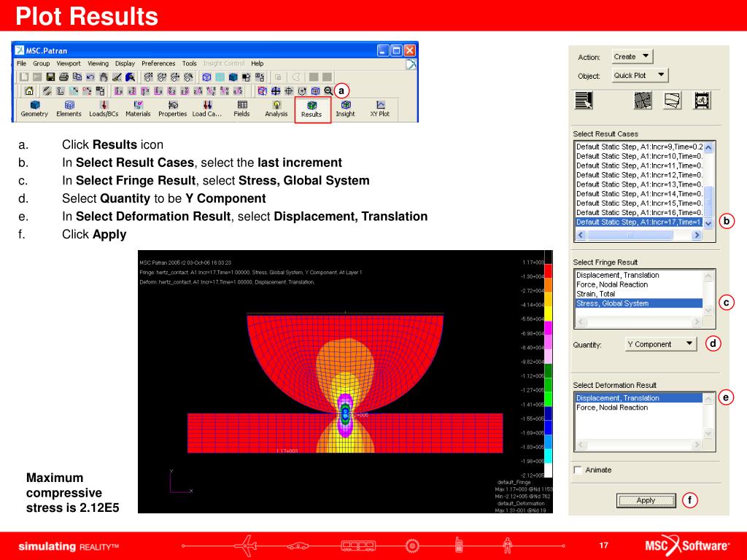Screen dimensions: 747x560
Task: Open the Display menu
Action: [x=125, y=63]
